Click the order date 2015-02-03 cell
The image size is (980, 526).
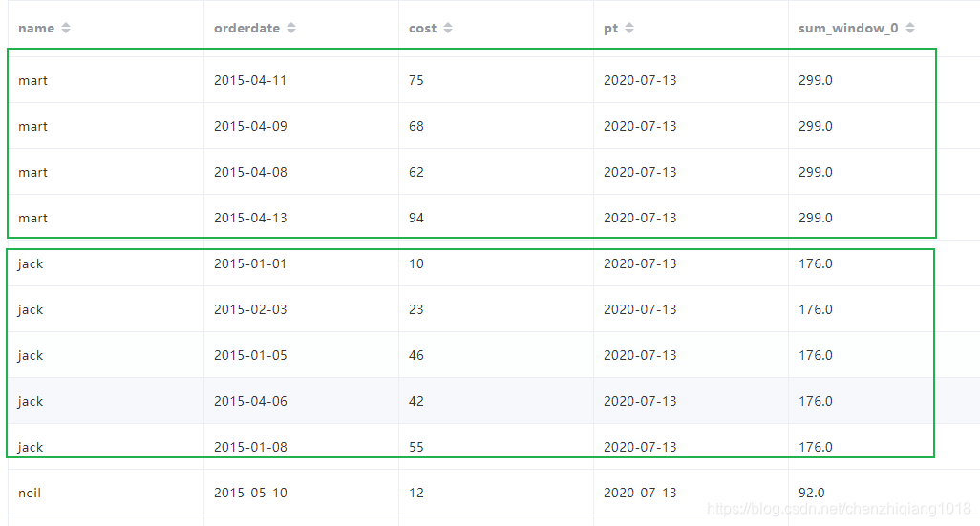pyautogui.click(x=250, y=310)
